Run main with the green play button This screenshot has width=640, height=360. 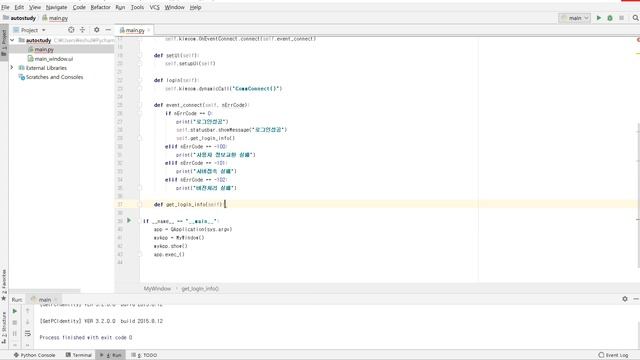pyautogui.click(x=599, y=18)
